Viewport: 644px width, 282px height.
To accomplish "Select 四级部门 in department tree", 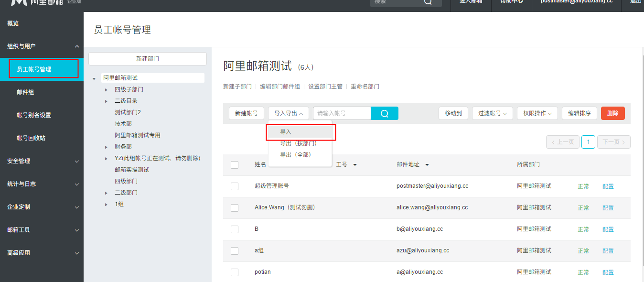I will [126, 181].
